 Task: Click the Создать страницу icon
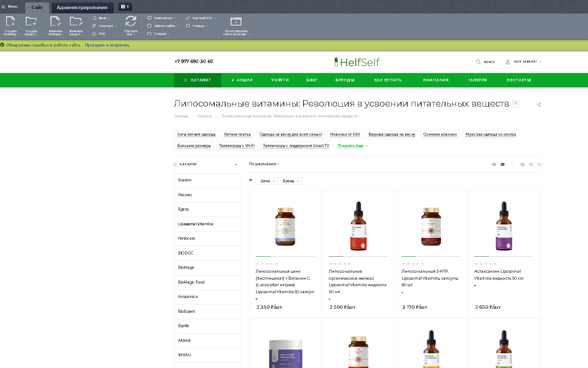(10, 21)
